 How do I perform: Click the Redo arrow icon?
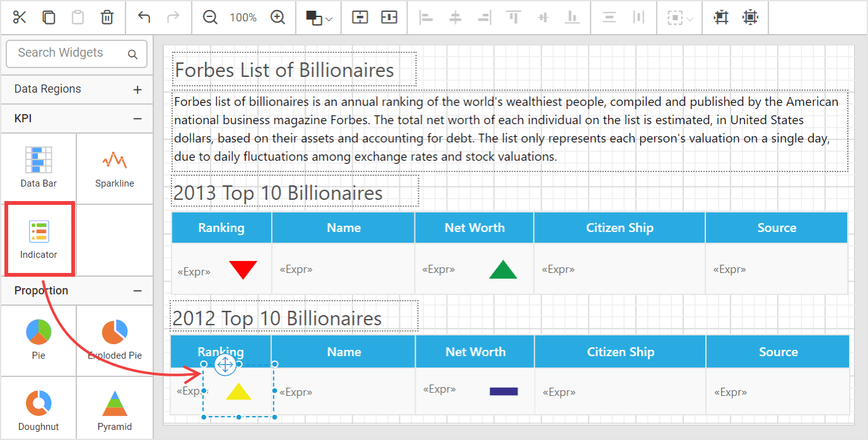[173, 17]
